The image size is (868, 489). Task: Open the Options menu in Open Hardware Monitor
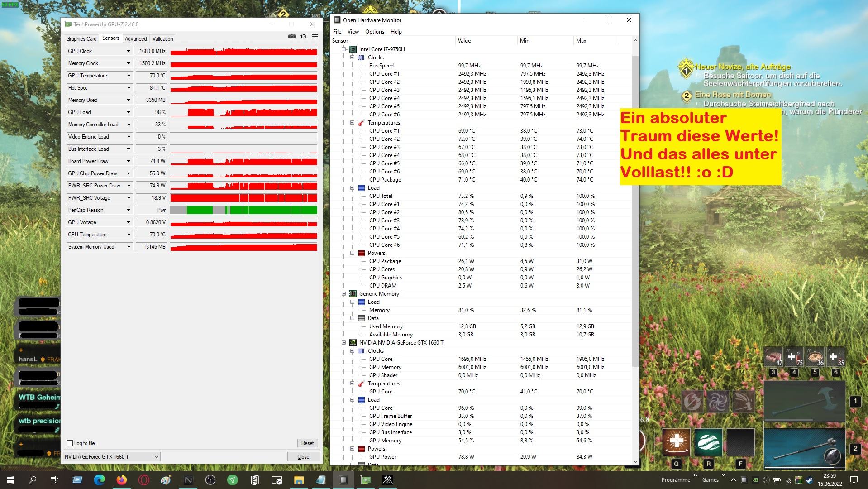375,32
